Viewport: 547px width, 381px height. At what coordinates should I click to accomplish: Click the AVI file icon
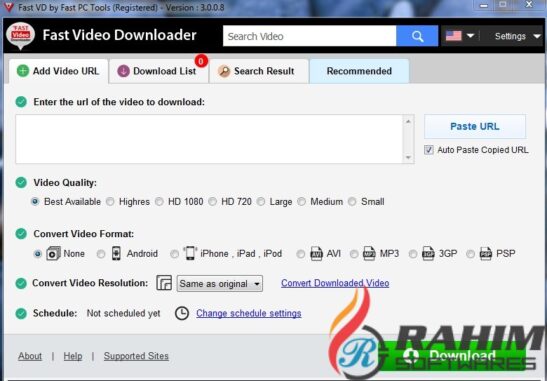pyautogui.click(x=316, y=253)
